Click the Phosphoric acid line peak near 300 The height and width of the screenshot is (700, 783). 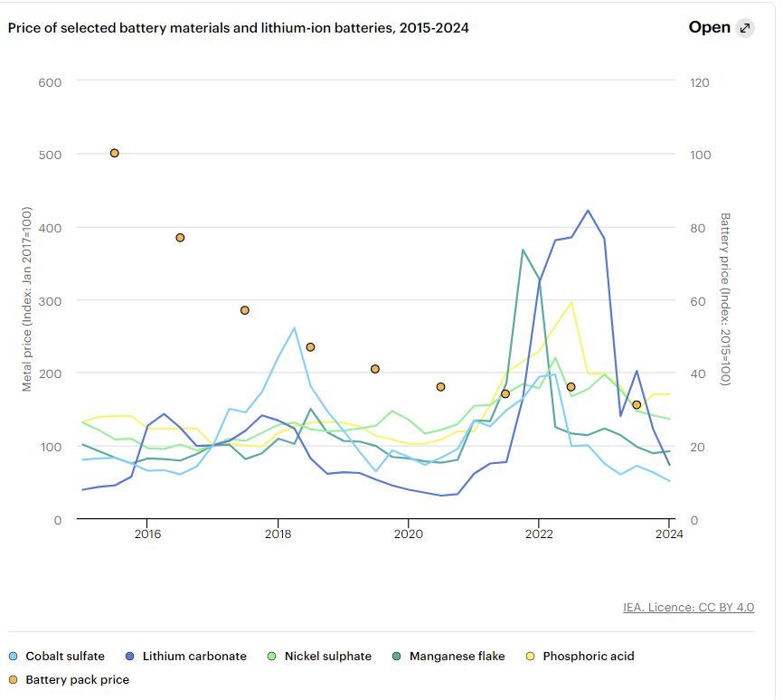pyautogui.click(x=571, y=302)
